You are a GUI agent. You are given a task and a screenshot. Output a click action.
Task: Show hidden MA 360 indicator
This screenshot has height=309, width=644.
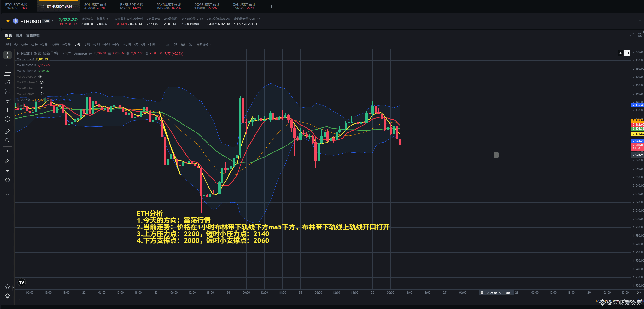pos(42,94)
